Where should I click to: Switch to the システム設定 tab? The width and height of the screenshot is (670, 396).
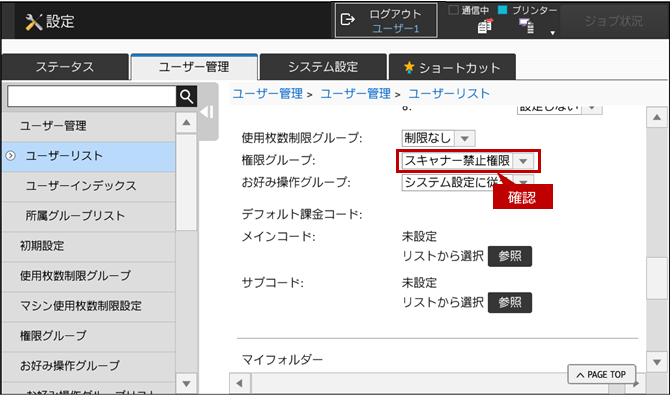(x=323, y=67)
